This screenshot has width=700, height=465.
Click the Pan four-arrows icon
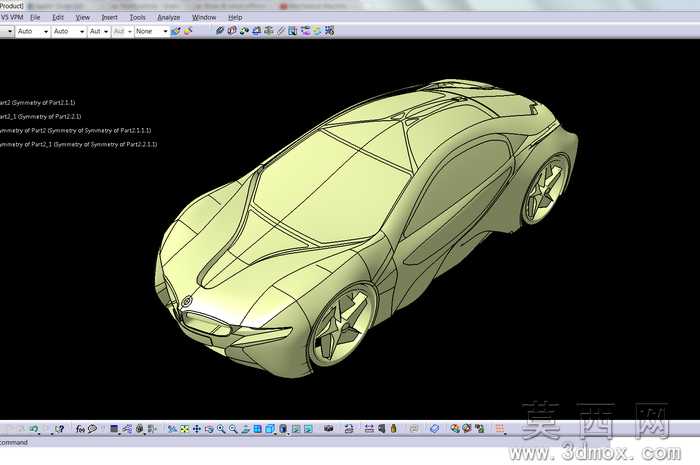196,429
